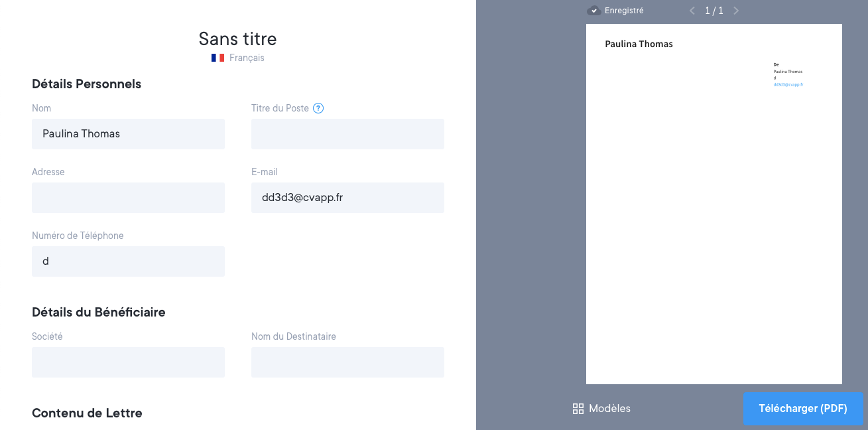Click the cloud saved status icon
The image size is (868, 430).
pos(594,11)
